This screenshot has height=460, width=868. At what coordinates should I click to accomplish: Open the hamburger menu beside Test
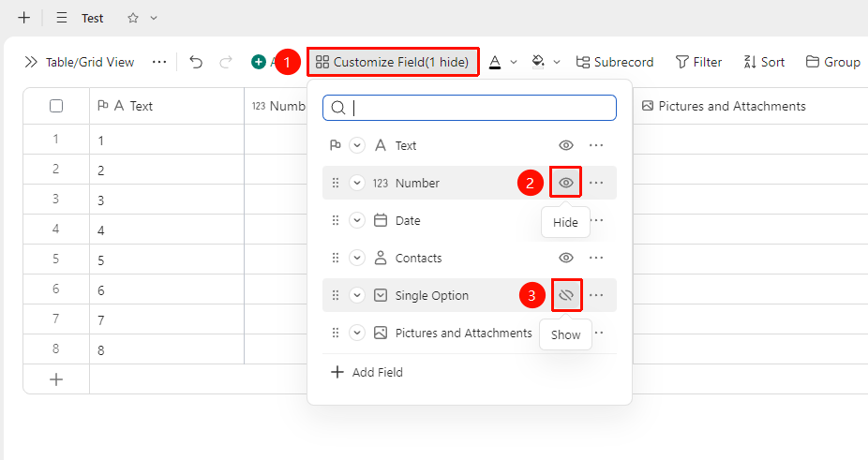pyautogui.click(x=62, y=18)
